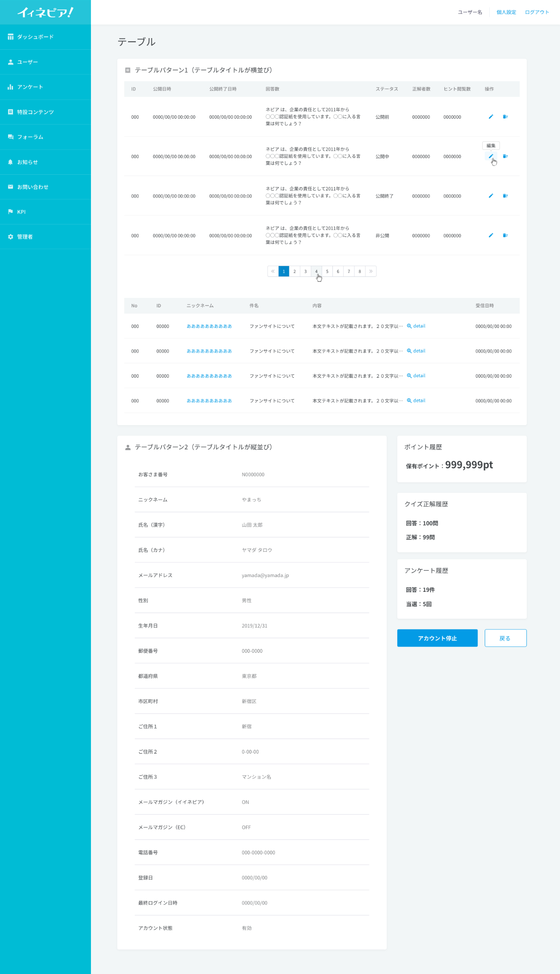
Task: Click the イィネピア! logo
Action: click(45, 13)
